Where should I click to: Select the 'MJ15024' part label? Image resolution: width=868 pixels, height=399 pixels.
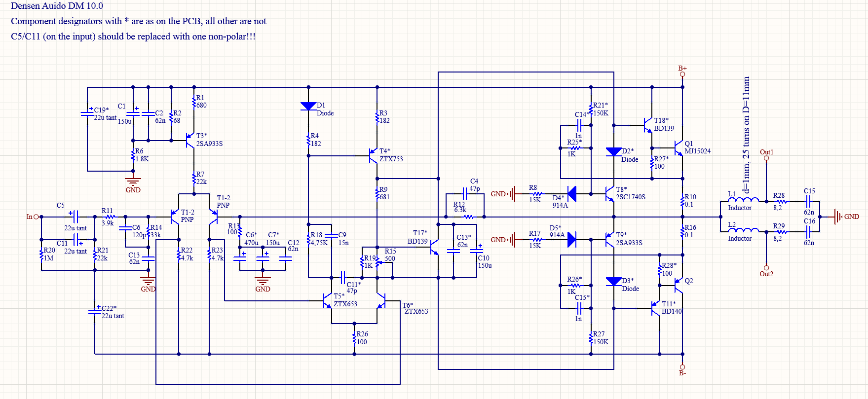[698, 151]
